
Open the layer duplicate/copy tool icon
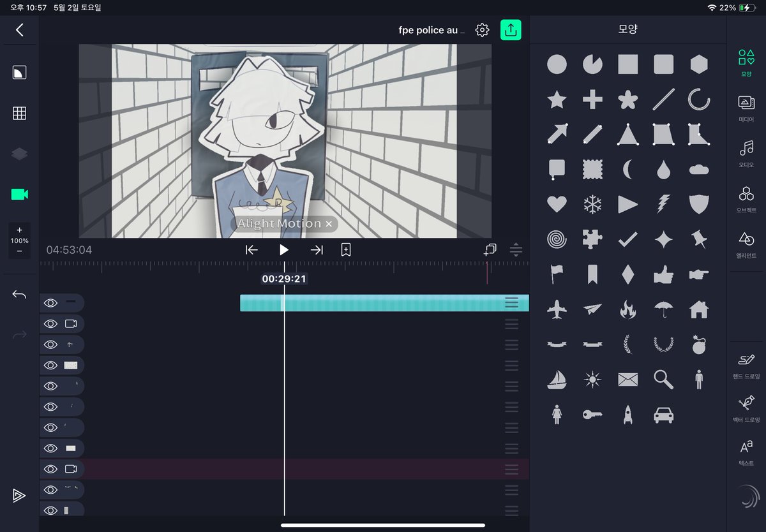[490, 250]
